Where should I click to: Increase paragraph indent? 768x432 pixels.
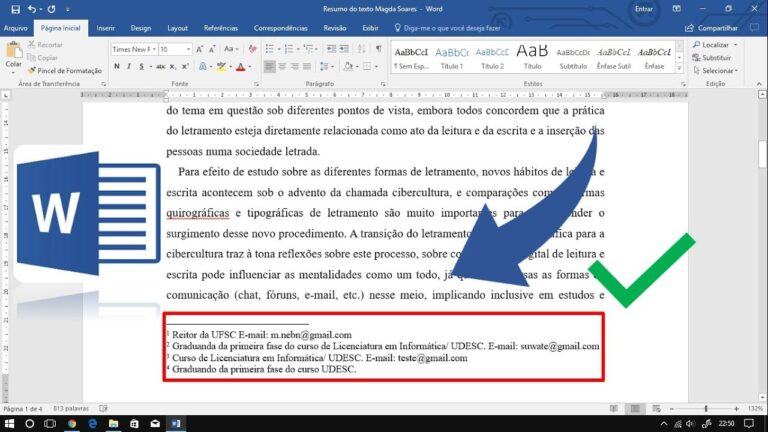[x=344, y=49]
